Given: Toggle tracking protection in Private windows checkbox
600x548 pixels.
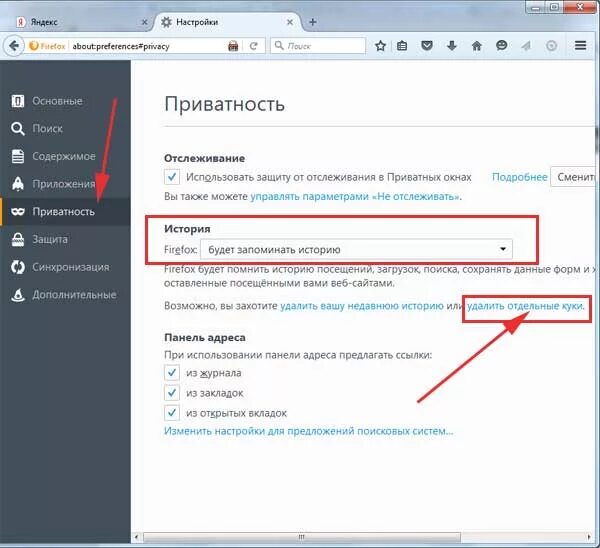Looking at the screenshot, I should coord(172,177).
